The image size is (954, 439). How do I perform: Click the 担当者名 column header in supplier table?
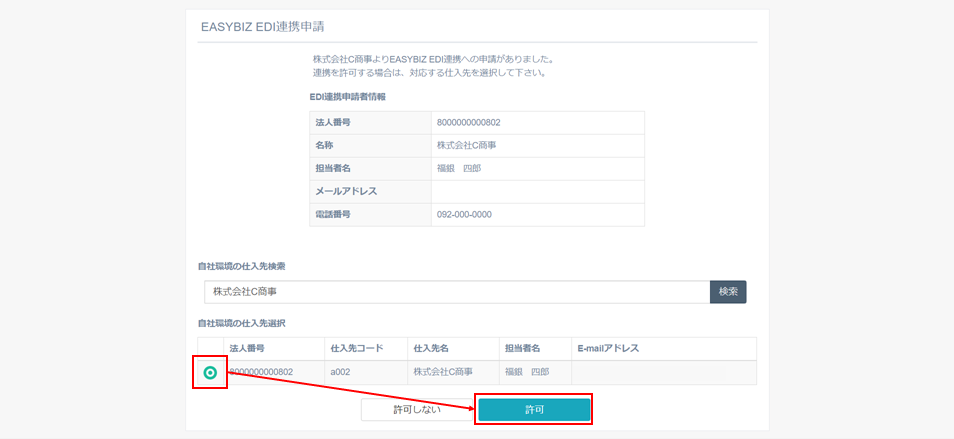tap(522, 349)
